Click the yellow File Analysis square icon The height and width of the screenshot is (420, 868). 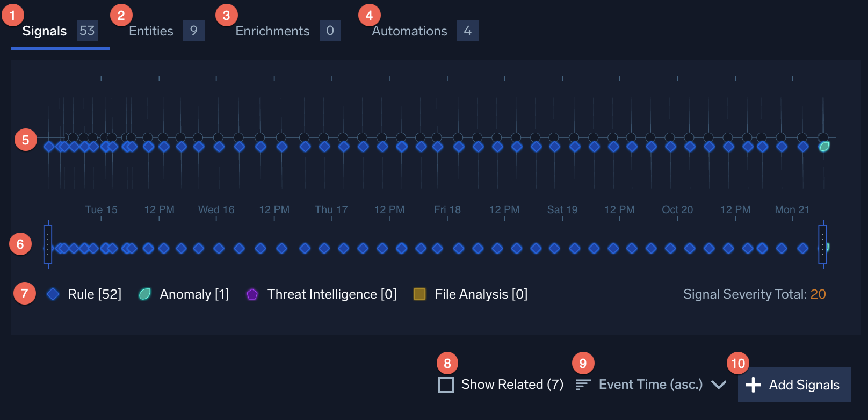pyautogui.click(x=419, y=294)
